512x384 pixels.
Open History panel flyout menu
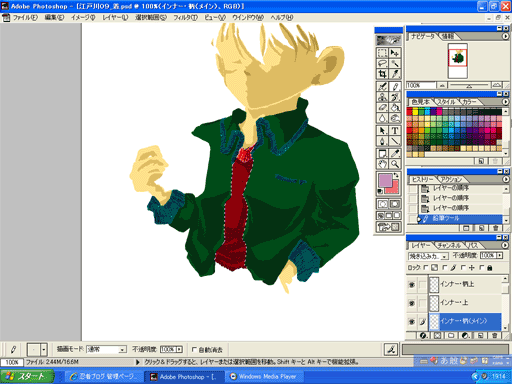click(x=505, y=179)
